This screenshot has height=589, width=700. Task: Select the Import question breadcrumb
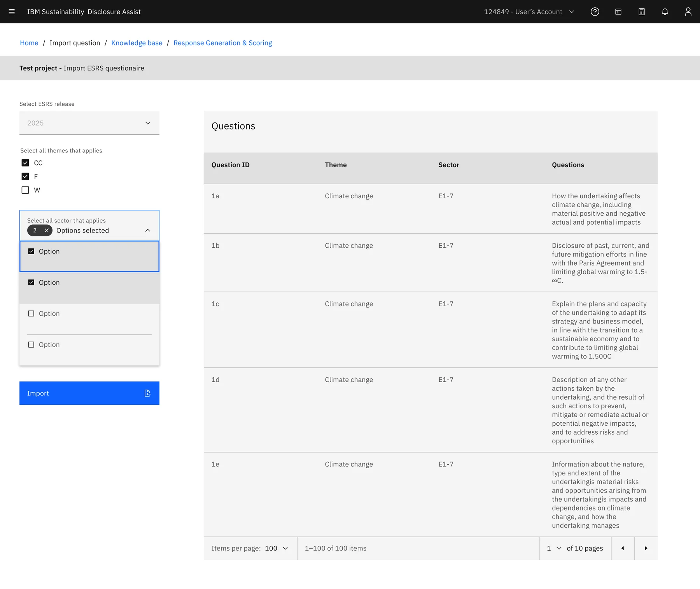coord(75,43)
